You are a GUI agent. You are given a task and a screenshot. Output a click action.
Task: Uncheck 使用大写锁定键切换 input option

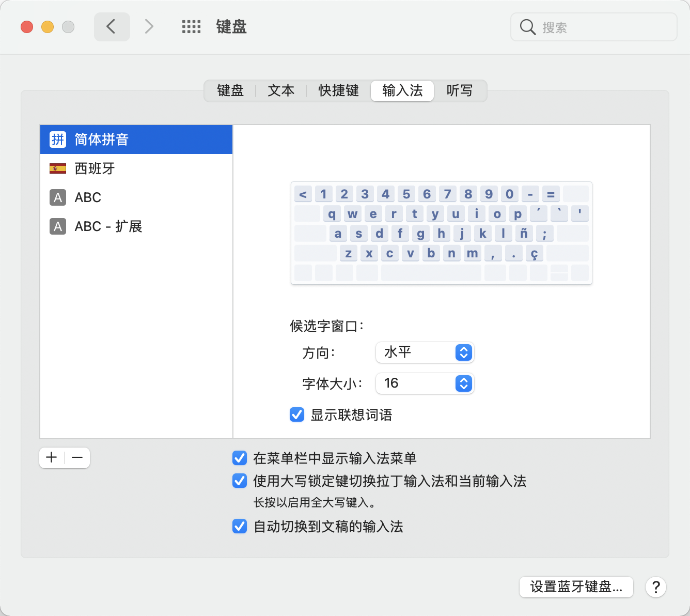click(240, 481)
